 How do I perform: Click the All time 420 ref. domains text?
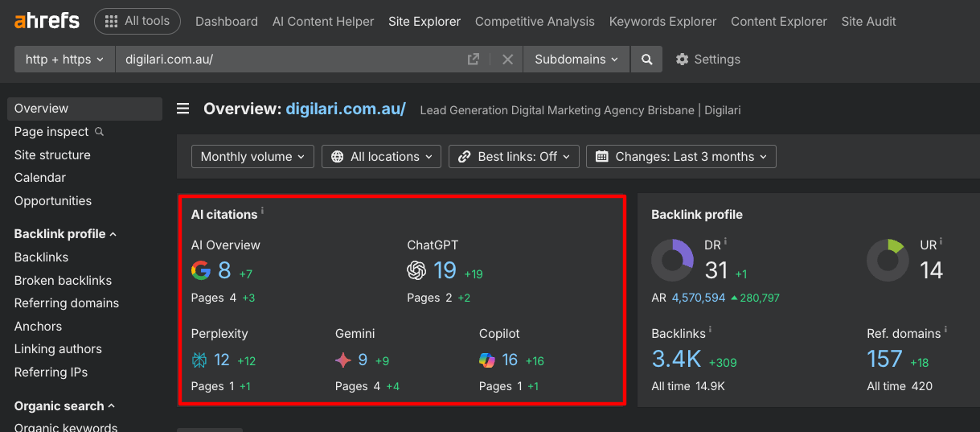pyautogui.click(x=900, y=386)
